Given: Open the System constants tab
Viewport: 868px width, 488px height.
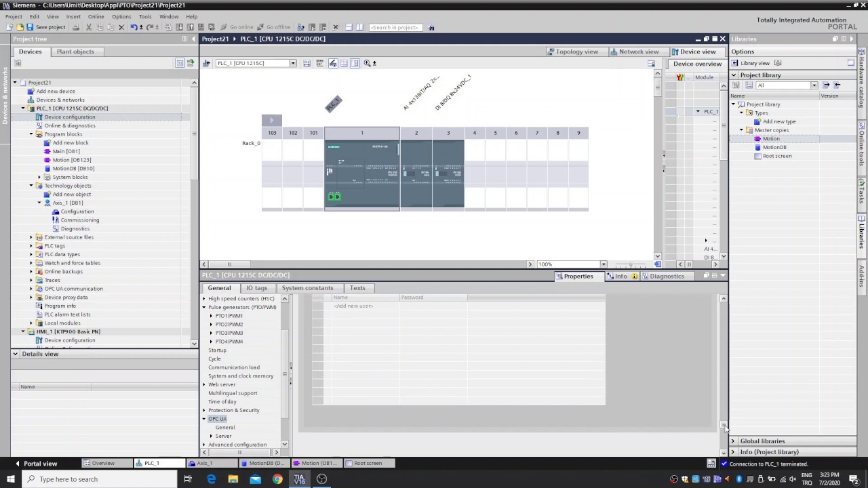Looking at the screenshot, I should coord(308,288).
